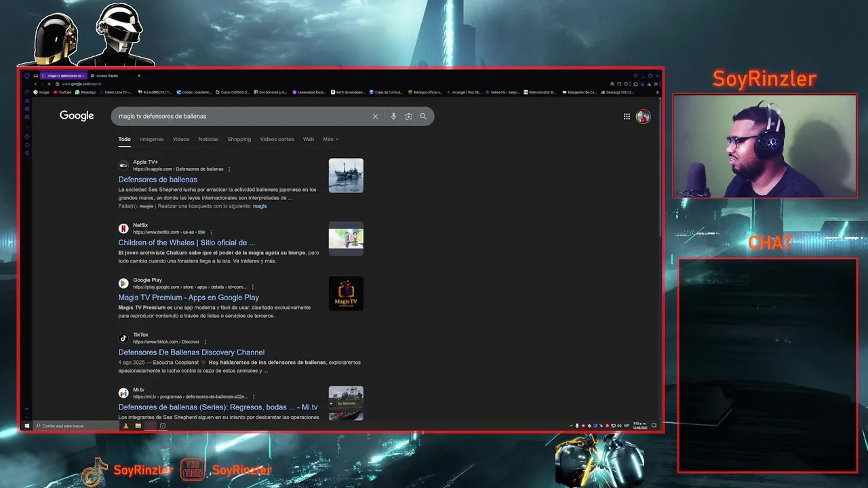Image resolution: width=868 pixels, height=488 pixels.
Task: Open the 'Defensores de ballenas' Apple TV link
Action: 158,180
